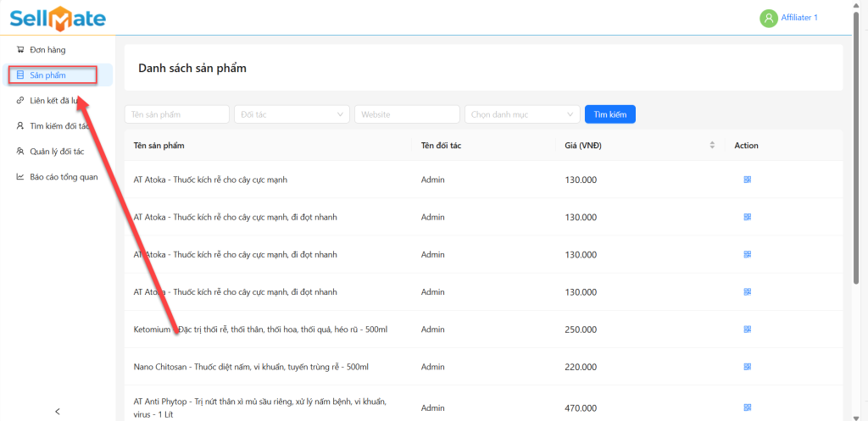Click the SellMate logo
Viewport: 868px width, 421px height.
click(x=58, y=17)
